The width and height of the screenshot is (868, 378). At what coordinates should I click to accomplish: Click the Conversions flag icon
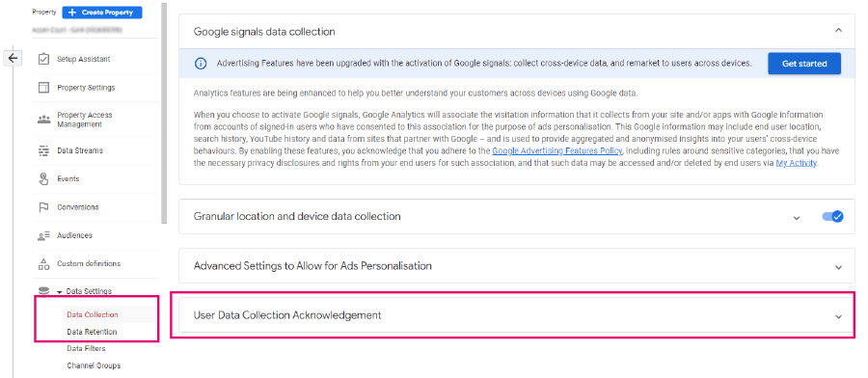pos(43,207)
